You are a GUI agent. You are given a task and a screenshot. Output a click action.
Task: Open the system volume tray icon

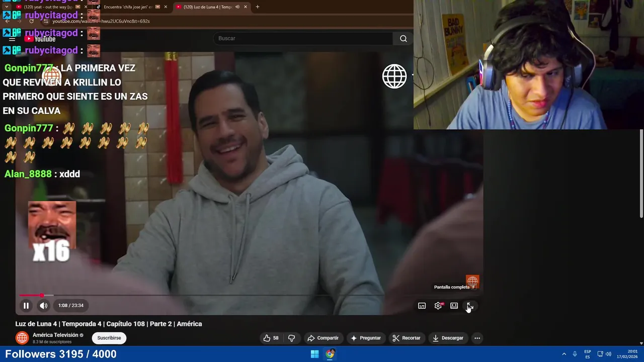[608, 354]
